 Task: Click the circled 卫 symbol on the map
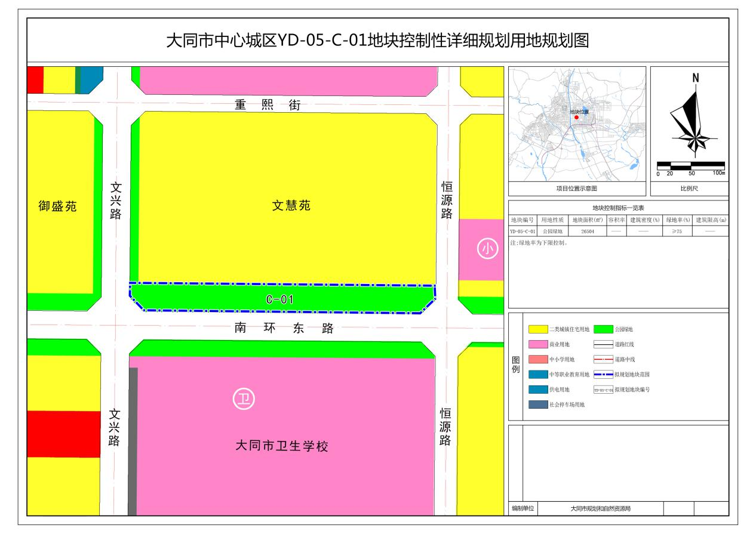coord(243,399)
